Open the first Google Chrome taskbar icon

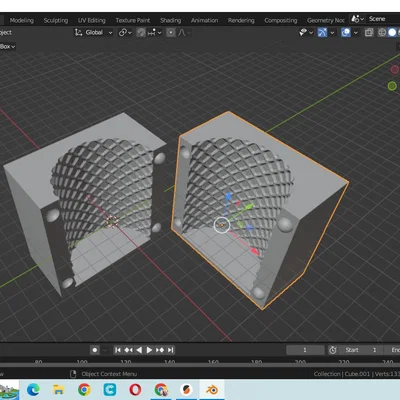pyautogui.click(x=84, y=389)
